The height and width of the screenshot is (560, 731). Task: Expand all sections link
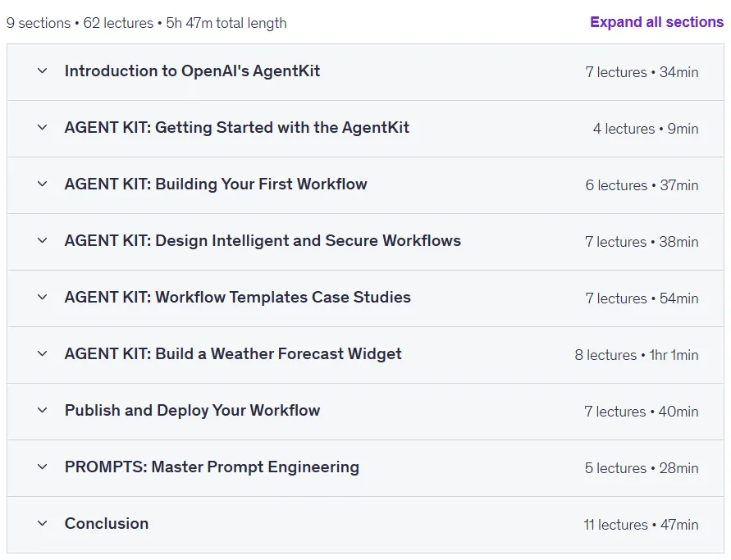(656, 22)
